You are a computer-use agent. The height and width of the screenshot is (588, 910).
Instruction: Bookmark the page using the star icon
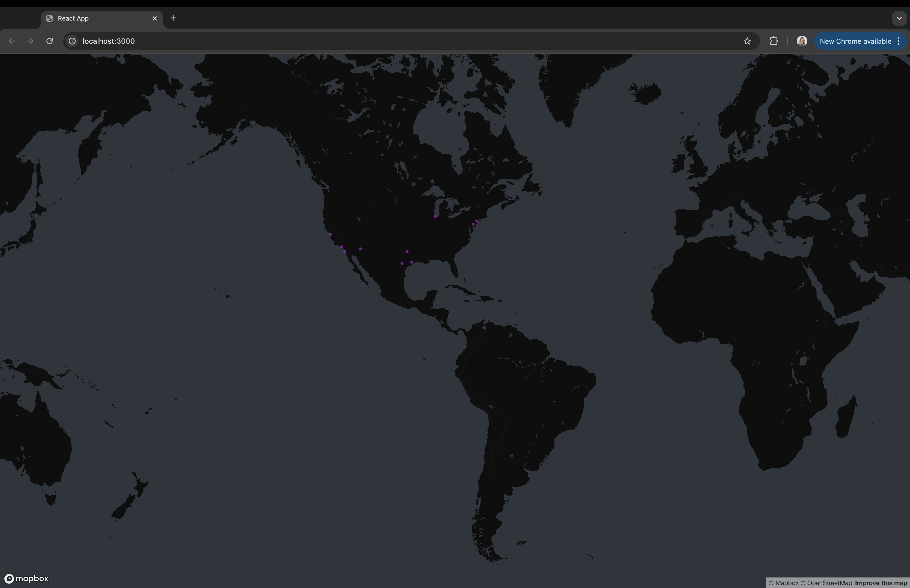pyautogui.click(x=747, y=41)
